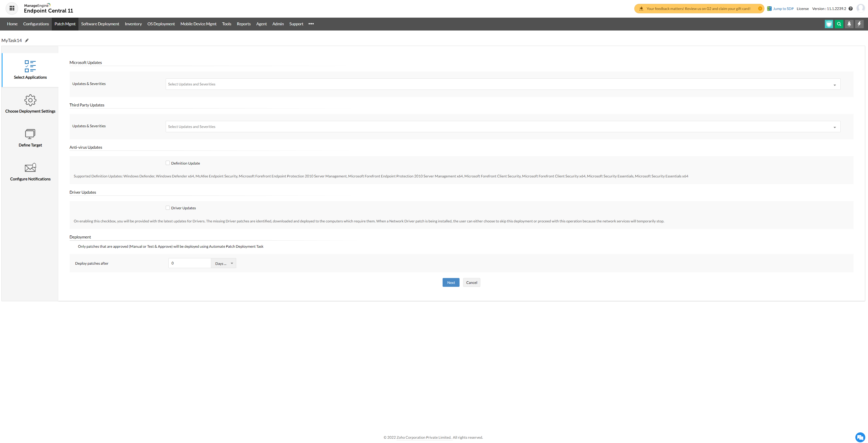Click the Jump to SDP link
This screenshot has height=443, width=868.
point(783,9)
